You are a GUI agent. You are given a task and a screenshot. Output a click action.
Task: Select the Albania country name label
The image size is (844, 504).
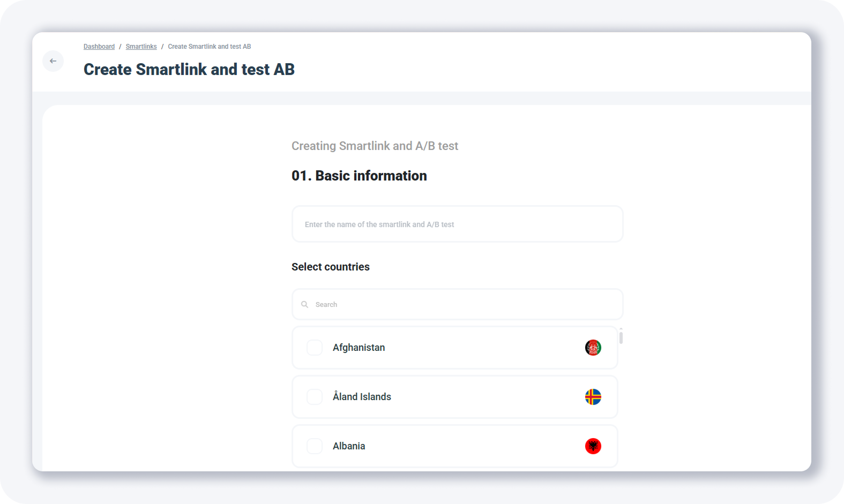point(349,446)
